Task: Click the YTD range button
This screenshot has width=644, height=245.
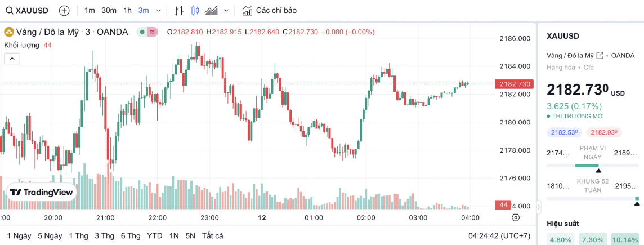Action: click(155, 235)
